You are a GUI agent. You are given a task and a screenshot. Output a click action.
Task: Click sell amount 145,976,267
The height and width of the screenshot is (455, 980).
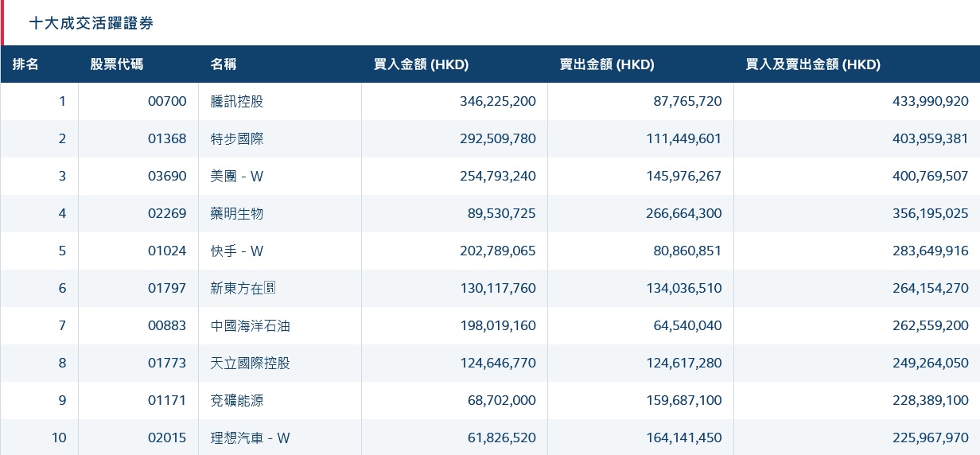[x=684, y=176]
